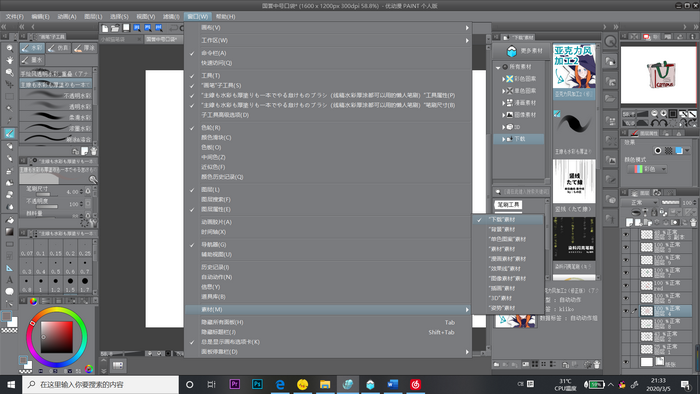This screenshot has width=700, height=394.
Task: Open 编辑(E) menu
Action: pos(41,17)
